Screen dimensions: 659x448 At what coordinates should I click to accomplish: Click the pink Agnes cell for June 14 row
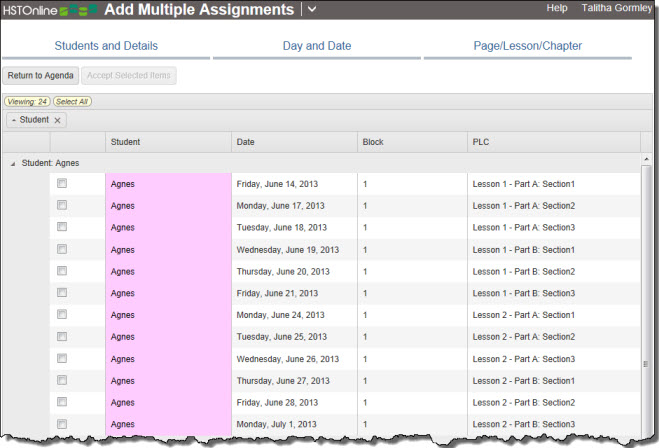[168, 184]
